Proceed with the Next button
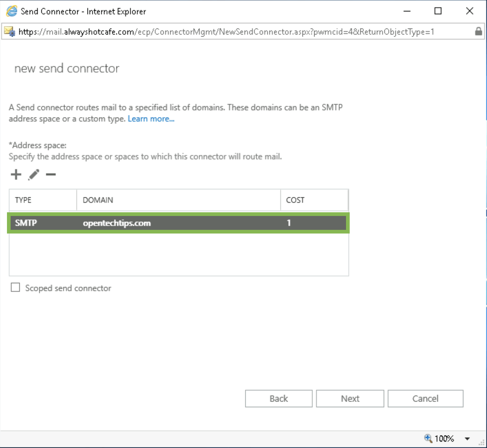This screenshot has width=487, height=448. pyautogui.click(x=350, y=399)
